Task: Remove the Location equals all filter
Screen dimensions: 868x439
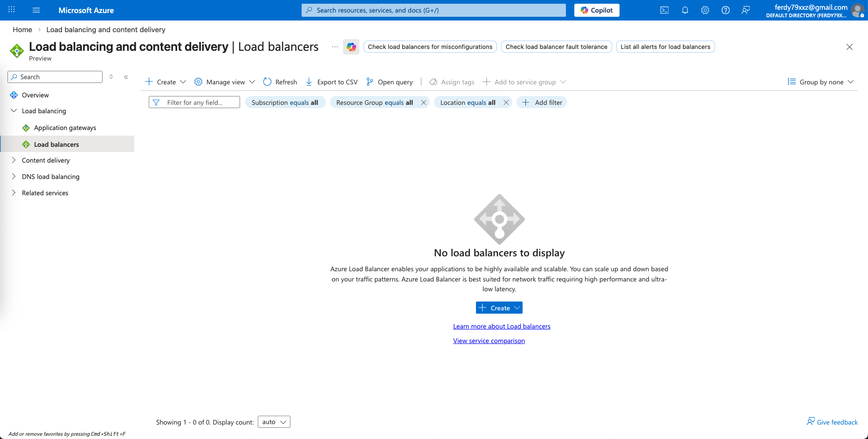Action: [506, 103]
